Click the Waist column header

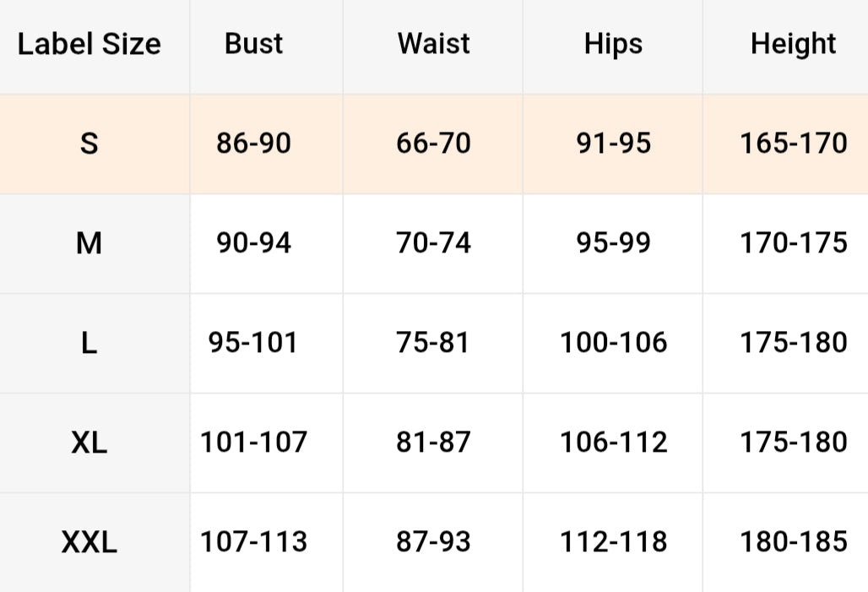point(433,44)
